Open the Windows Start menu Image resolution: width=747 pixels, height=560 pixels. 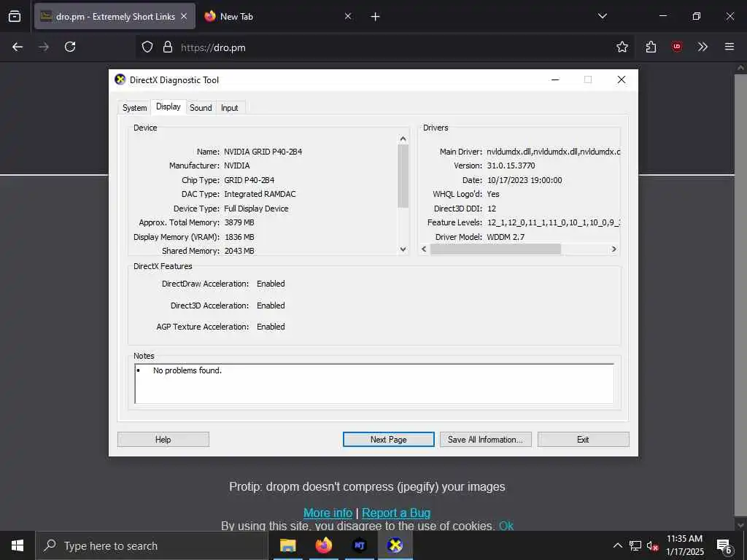point(18,545)
